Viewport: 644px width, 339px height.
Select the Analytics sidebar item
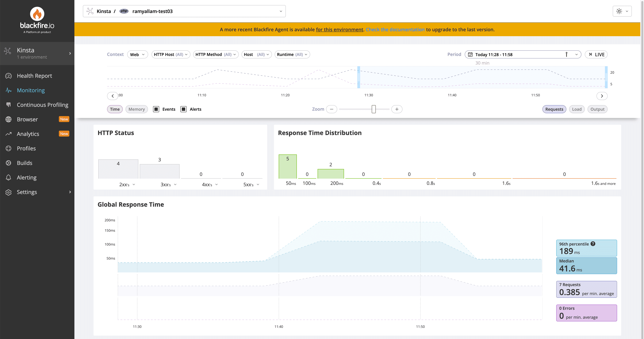[28, 134]
